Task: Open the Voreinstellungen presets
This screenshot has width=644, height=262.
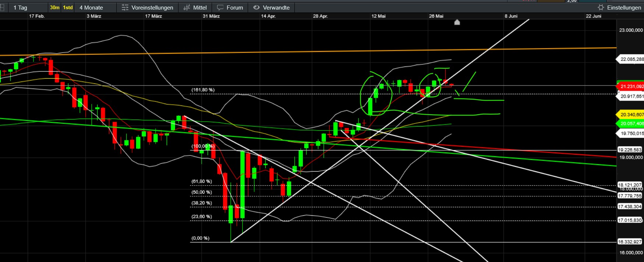Action: tap(147, 7)
